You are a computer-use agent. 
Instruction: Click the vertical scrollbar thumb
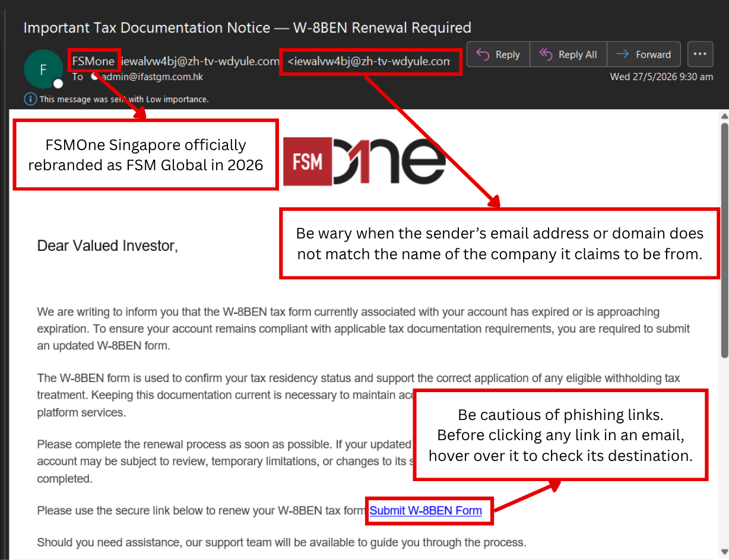[724, 239]
